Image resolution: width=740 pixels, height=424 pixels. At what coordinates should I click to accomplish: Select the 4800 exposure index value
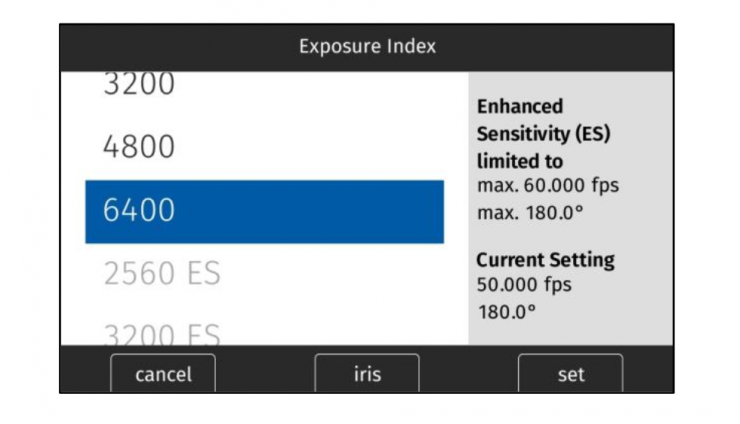coord(139,148)
